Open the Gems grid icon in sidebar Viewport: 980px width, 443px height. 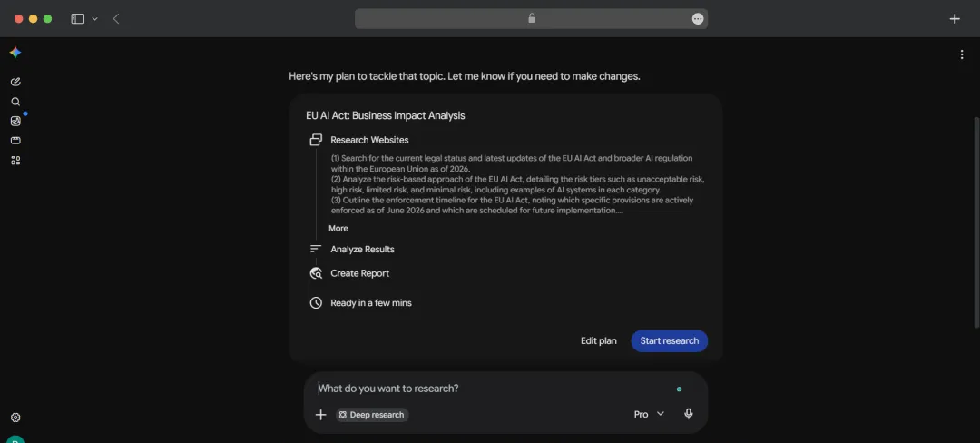[15, 161]
